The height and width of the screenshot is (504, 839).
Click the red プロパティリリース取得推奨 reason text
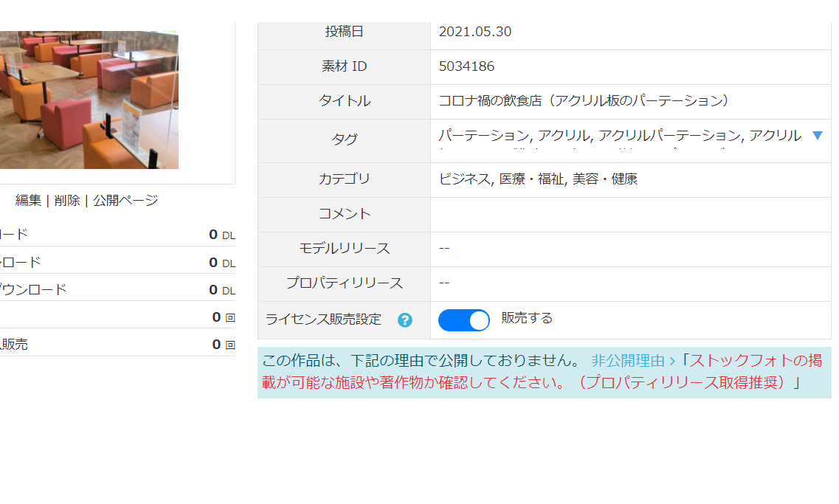click(683, 382)
